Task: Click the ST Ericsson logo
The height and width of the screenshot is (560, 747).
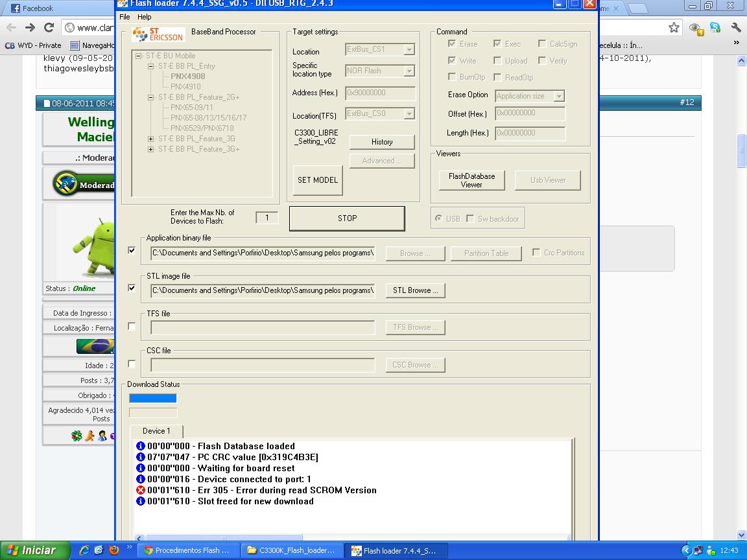Action: point(158,34)
